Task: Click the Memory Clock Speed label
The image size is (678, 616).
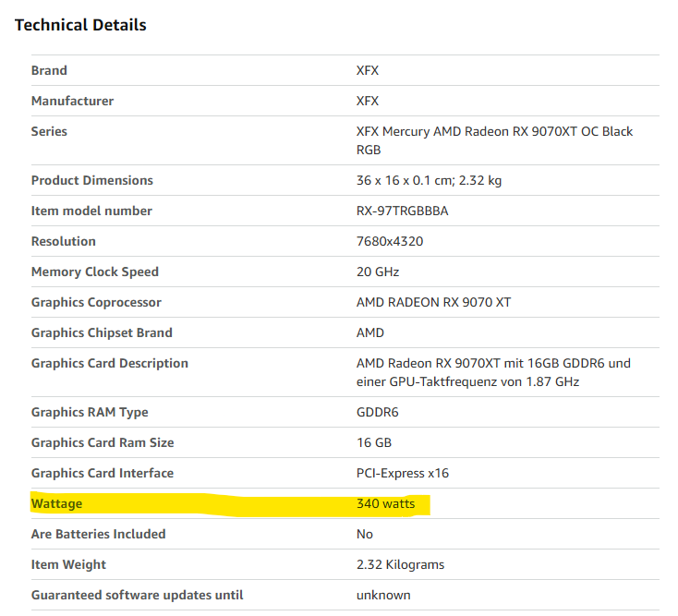Action: [95, 272]
